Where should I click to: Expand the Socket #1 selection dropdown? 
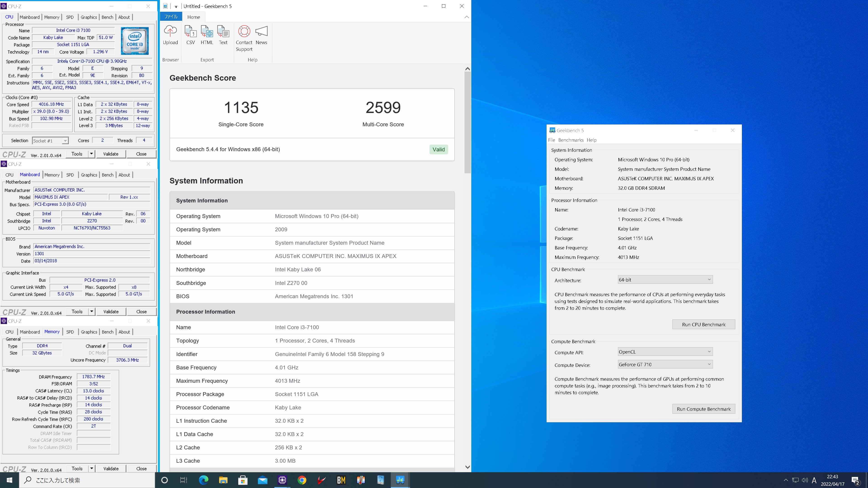coord(65,141)
